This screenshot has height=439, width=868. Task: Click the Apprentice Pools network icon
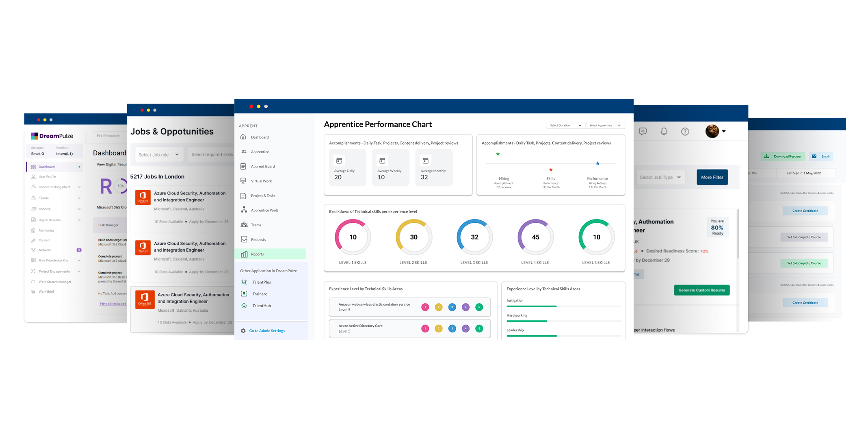(x=244, y=210)
